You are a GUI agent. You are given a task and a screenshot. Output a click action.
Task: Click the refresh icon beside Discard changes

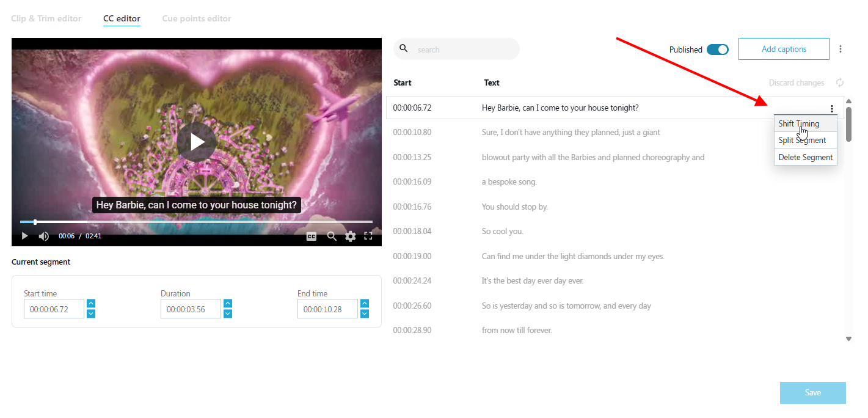tap(839, 82)
